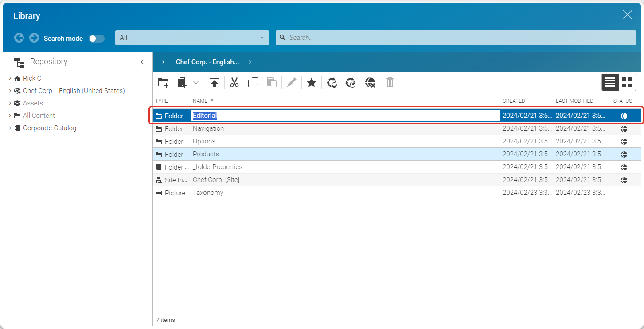This screenshot has height=329, width=644.
Task: Toggle the Search mode switch
Action: 97,39
